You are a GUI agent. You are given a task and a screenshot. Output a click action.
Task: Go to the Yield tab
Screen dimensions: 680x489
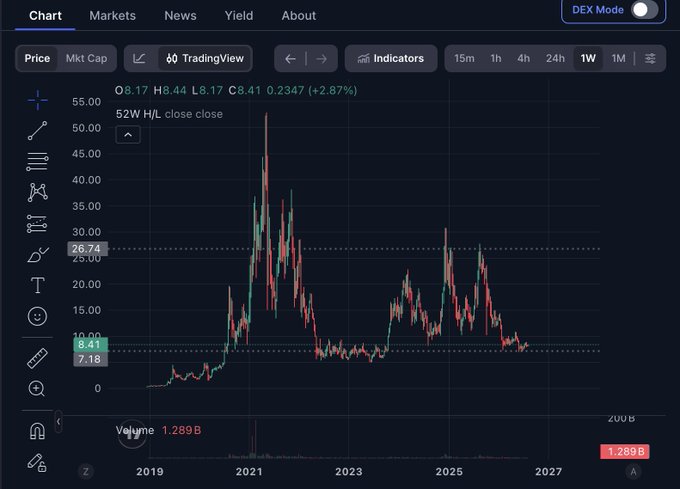[x=239, y=16]
